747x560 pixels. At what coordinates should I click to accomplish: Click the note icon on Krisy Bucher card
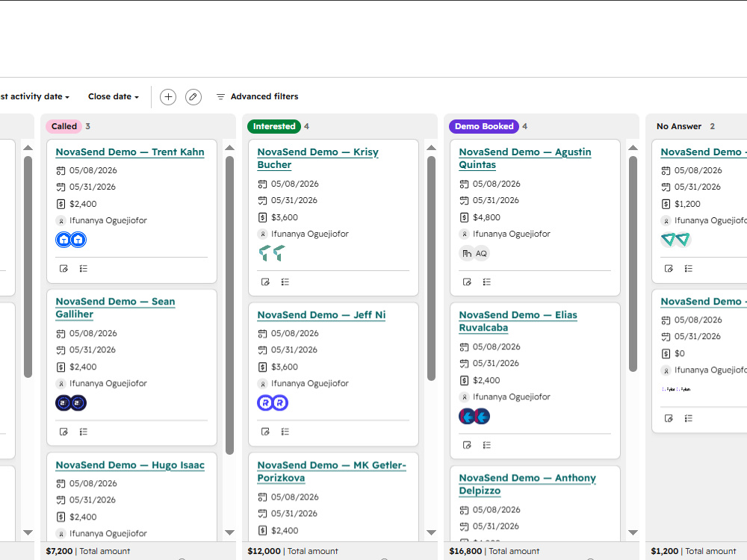(x=265, y=282)
